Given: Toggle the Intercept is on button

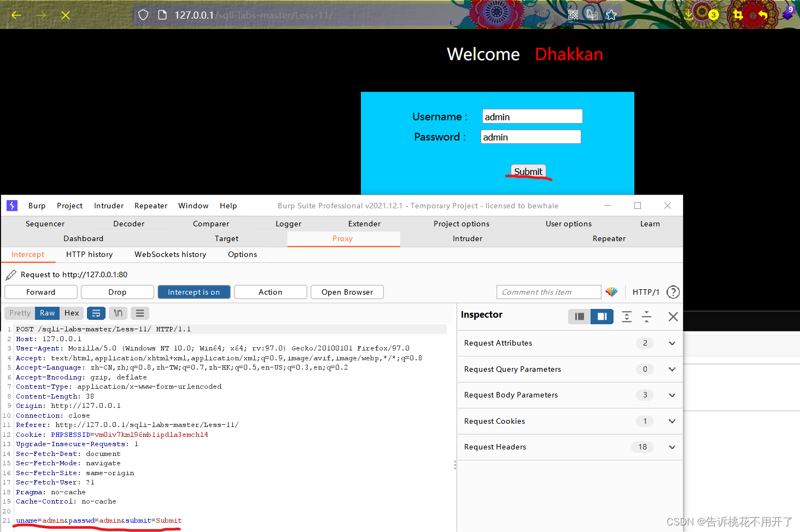Looking at the screenshot, I should point(194,292).
